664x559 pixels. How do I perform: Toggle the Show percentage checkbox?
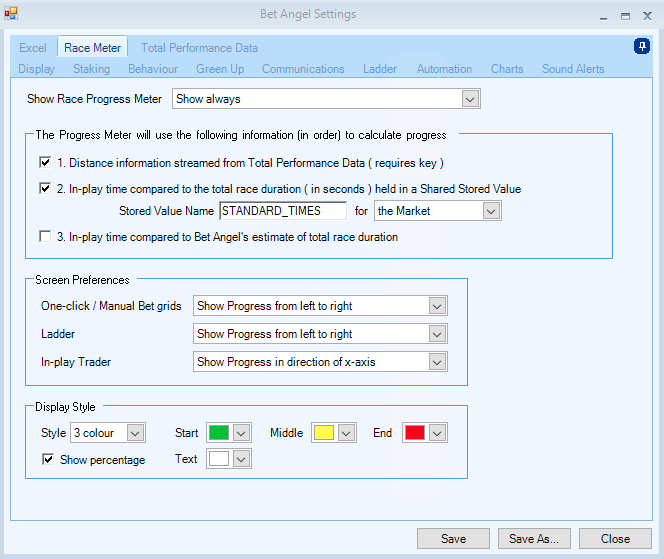[x=48, y=459]
